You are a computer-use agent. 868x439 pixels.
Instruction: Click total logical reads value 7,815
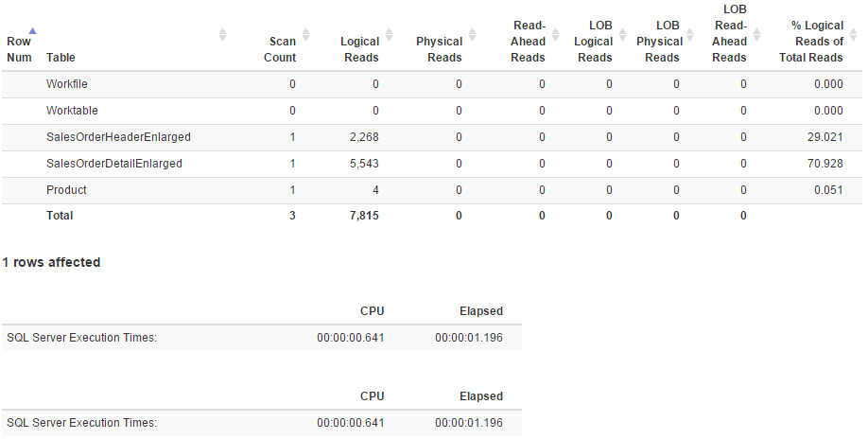coord(364,216)
